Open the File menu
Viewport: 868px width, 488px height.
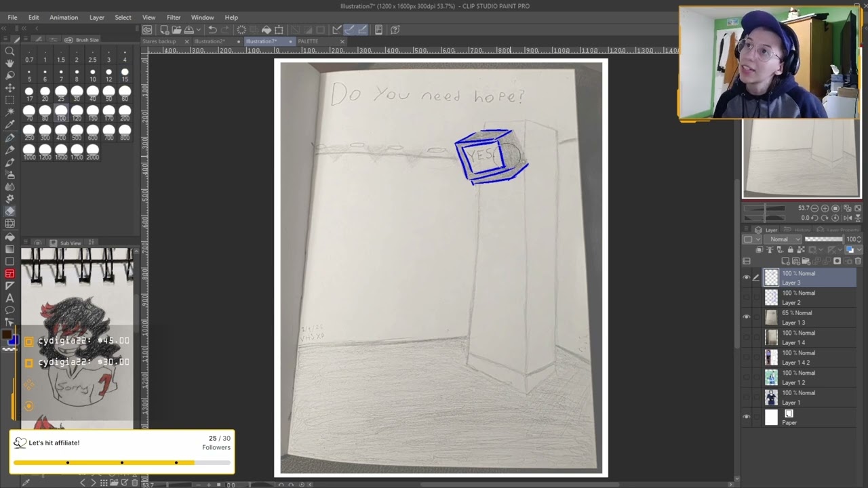coord(12,17)
